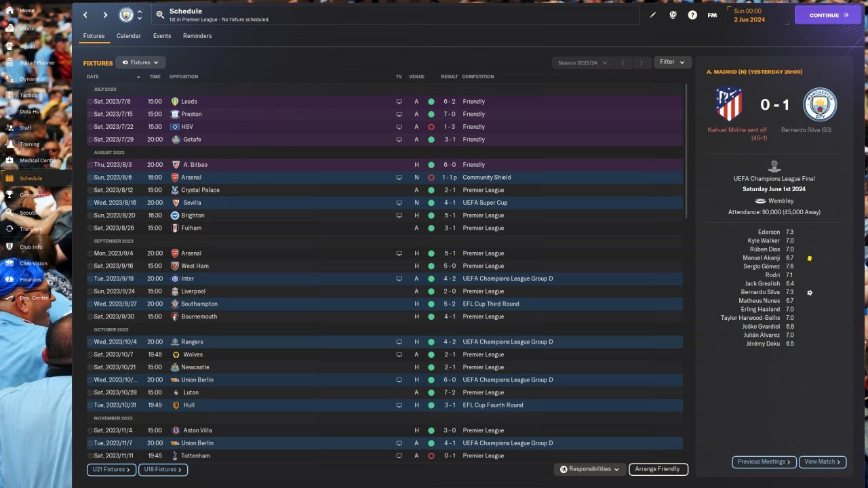
Task: Click the pencil edit icon
Action: click(653, 15)
